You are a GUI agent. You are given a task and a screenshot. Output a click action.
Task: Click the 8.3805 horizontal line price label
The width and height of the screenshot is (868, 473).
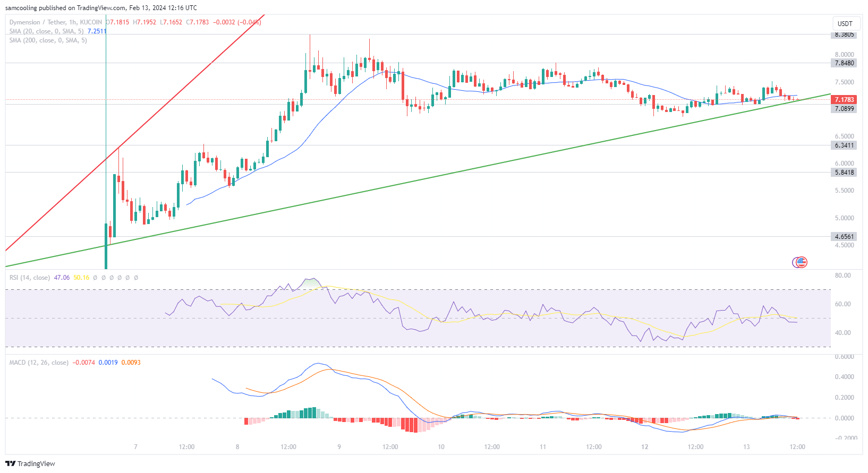[844, 35]
